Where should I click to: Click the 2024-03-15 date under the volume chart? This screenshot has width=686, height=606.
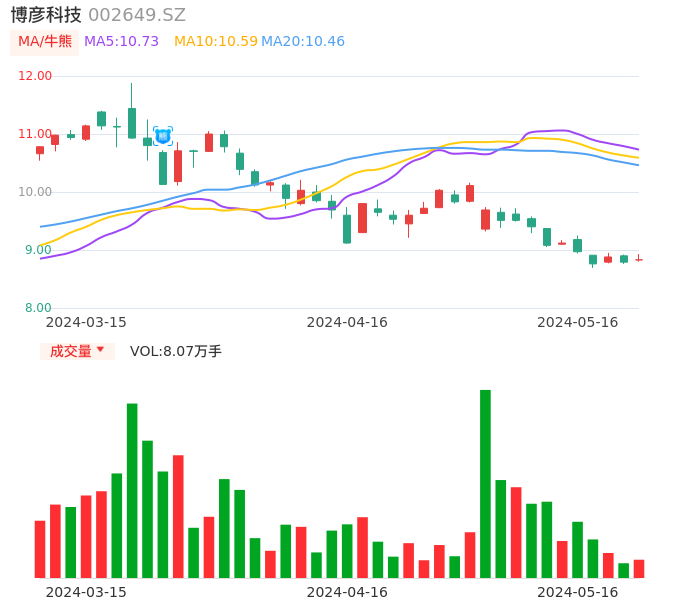pyautogui.click(x=86, y=592)
